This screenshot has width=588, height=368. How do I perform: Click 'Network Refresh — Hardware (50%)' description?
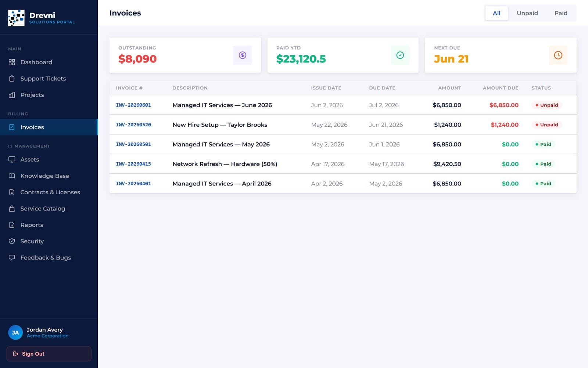point(225,164)
